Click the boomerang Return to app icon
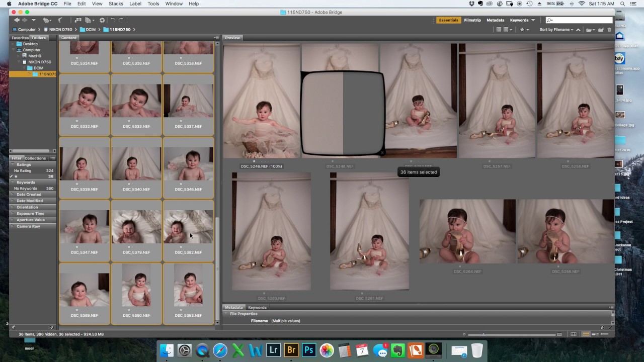Screen dimensions: 644x362 tap(60, 20)
